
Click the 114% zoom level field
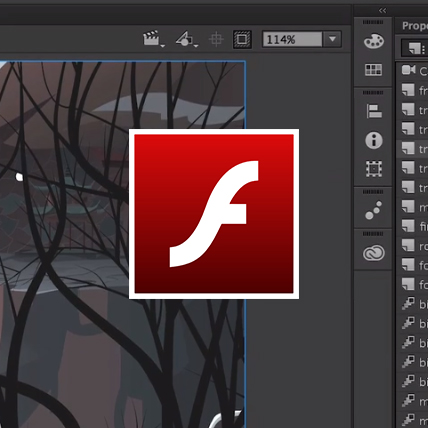point(292,39)
